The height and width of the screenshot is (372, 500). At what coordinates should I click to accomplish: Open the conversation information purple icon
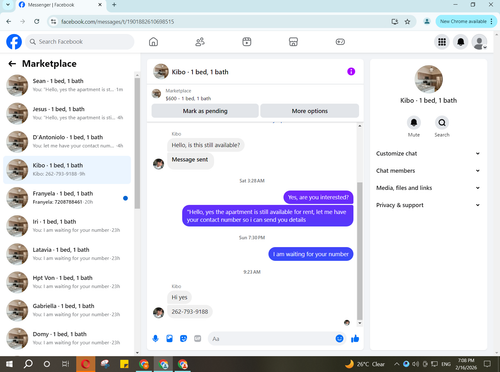[x=351, y=71]
